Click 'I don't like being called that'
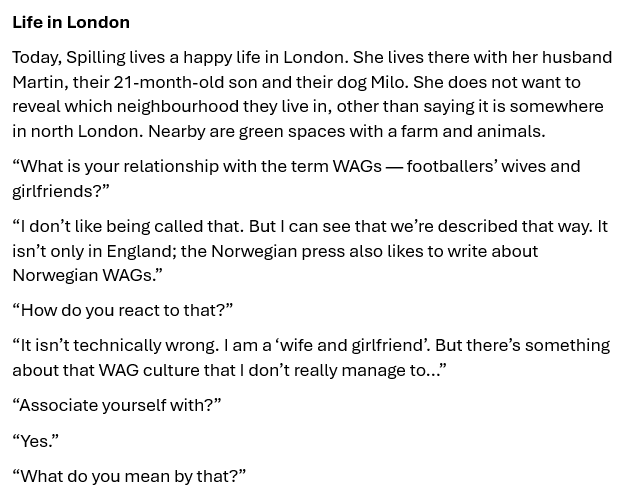Viewport: 622px width, 492px height. point(131,227)
